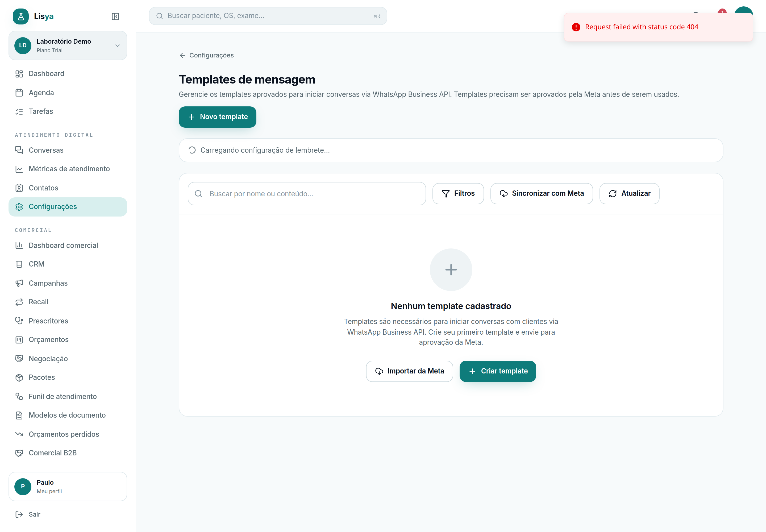The height and width of the screenshot is (532, 766).
Task: Click the Request failed with status code 404 toast
Action: pos(658,27)
